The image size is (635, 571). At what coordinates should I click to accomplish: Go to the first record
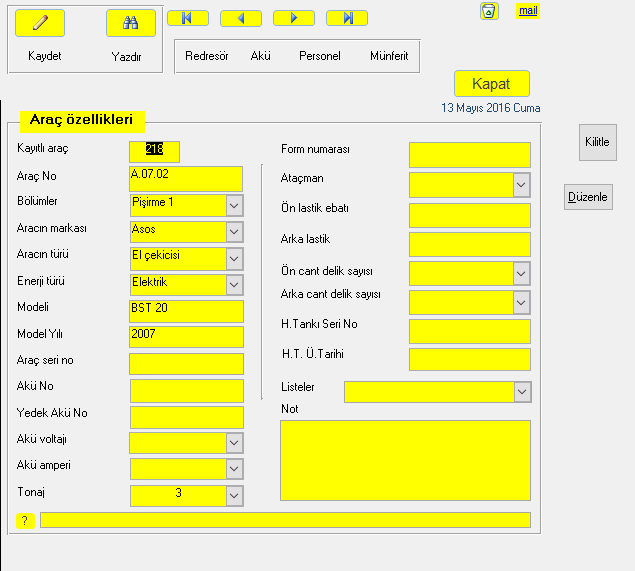[187, 18]
